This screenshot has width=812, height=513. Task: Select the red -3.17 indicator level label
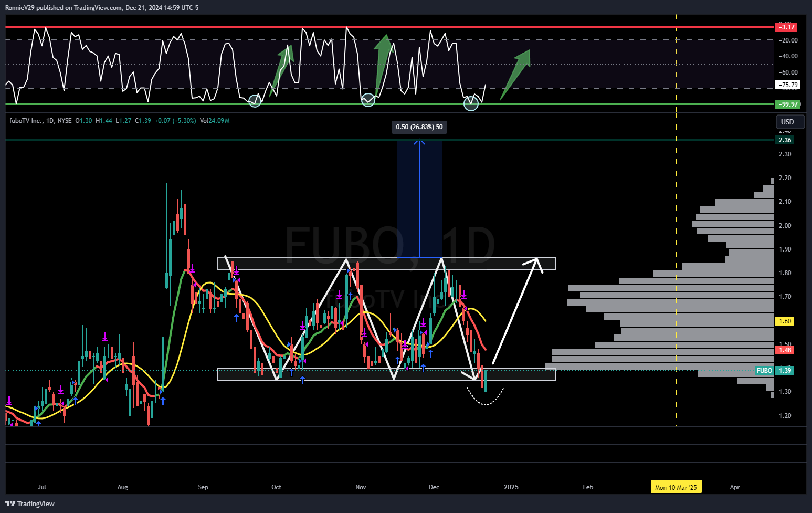[786, 27]
